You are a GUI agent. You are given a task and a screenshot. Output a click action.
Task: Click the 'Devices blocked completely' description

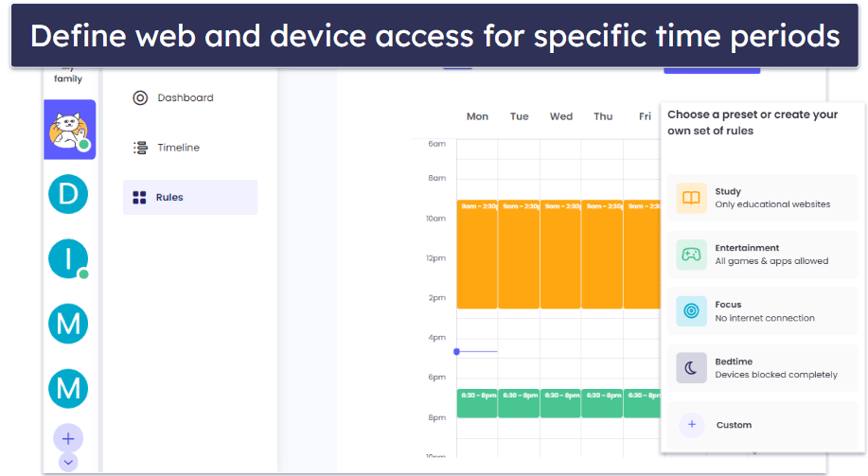[x=776, y=375]
